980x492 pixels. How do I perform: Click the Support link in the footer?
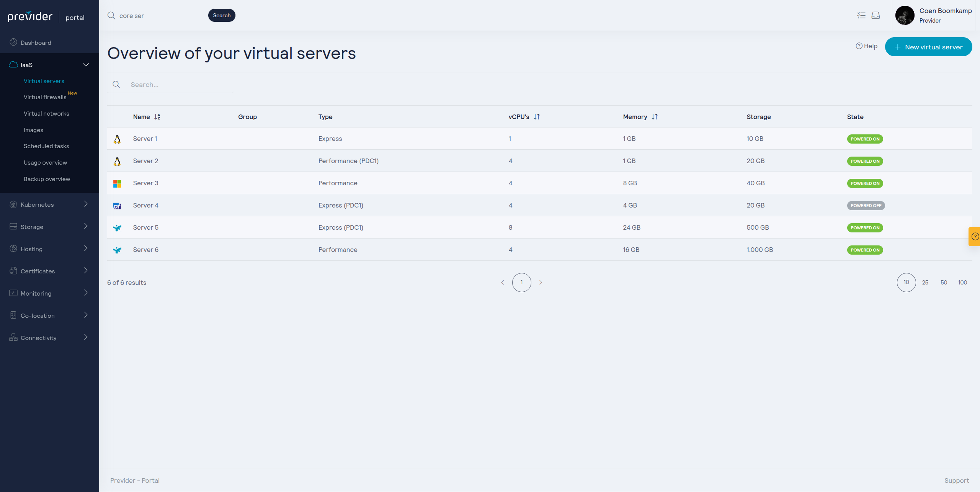(956, 481)
